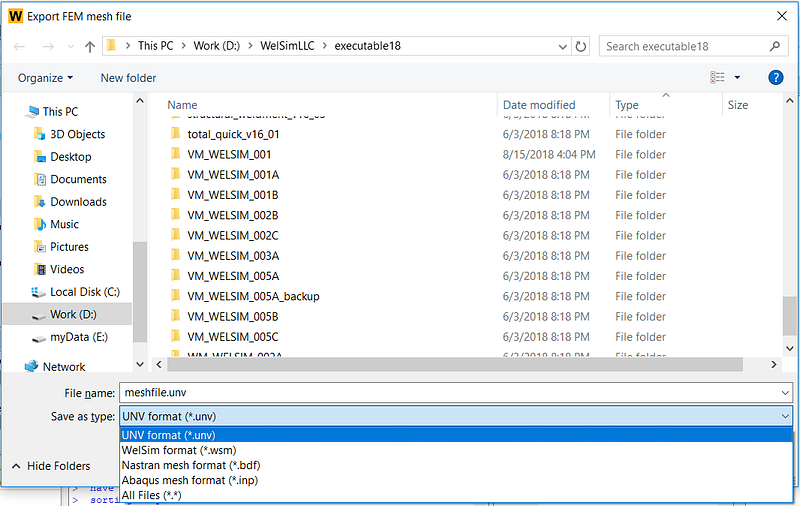Screen dimensions: 800x506
Task: Open the Organize menu
Action: coord(45,78)
